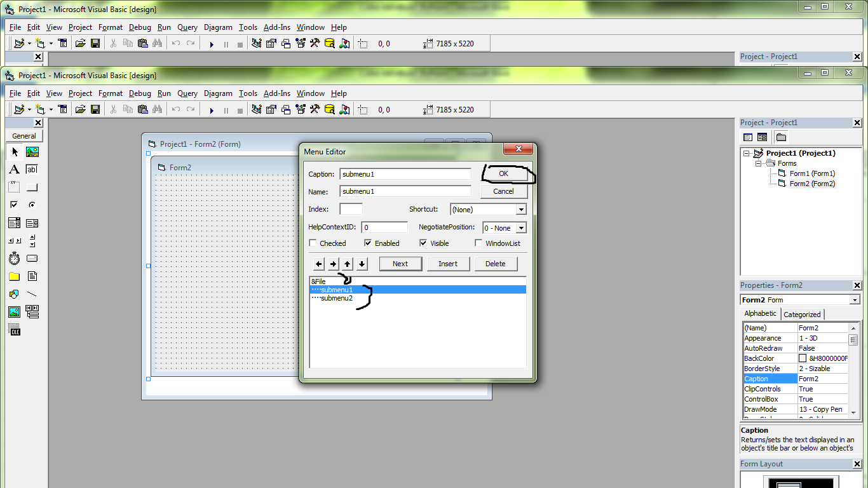Open the Tools menu in front window

(248, 93)
